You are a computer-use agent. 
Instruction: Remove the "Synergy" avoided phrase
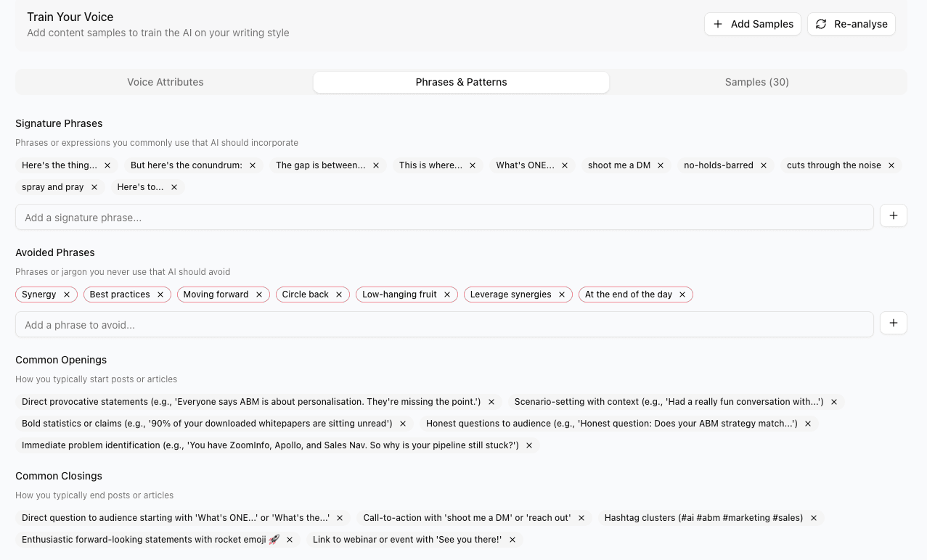(x=66, y=295)
